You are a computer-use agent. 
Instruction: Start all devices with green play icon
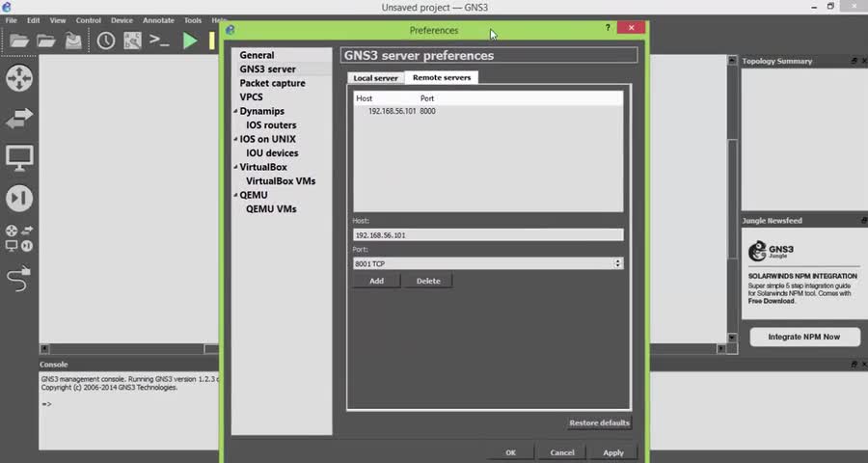coord(190,41)
